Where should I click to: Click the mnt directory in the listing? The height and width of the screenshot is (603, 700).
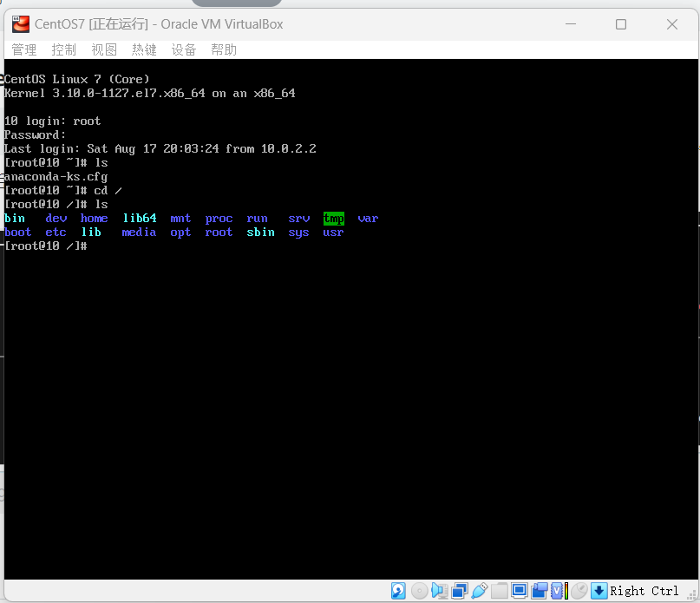180,219
